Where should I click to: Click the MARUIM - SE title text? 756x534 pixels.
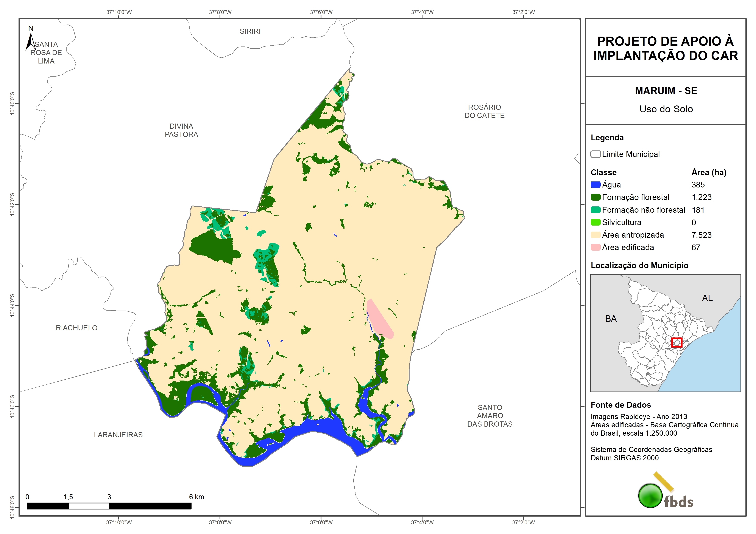pyautogui.click(x=666, y=91)
